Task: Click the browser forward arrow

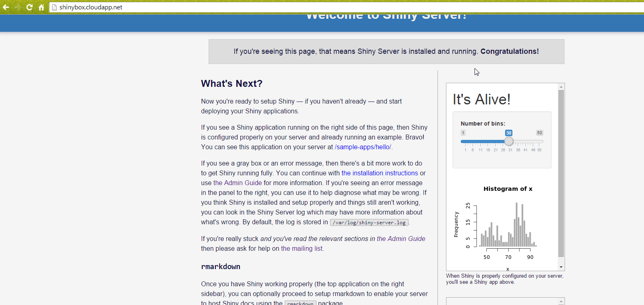Action: (18, 7)
